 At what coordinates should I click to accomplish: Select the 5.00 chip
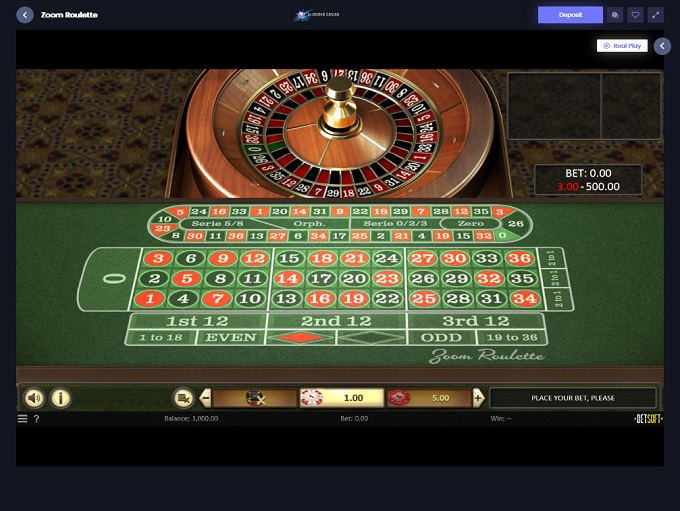[x=429, y=398]
